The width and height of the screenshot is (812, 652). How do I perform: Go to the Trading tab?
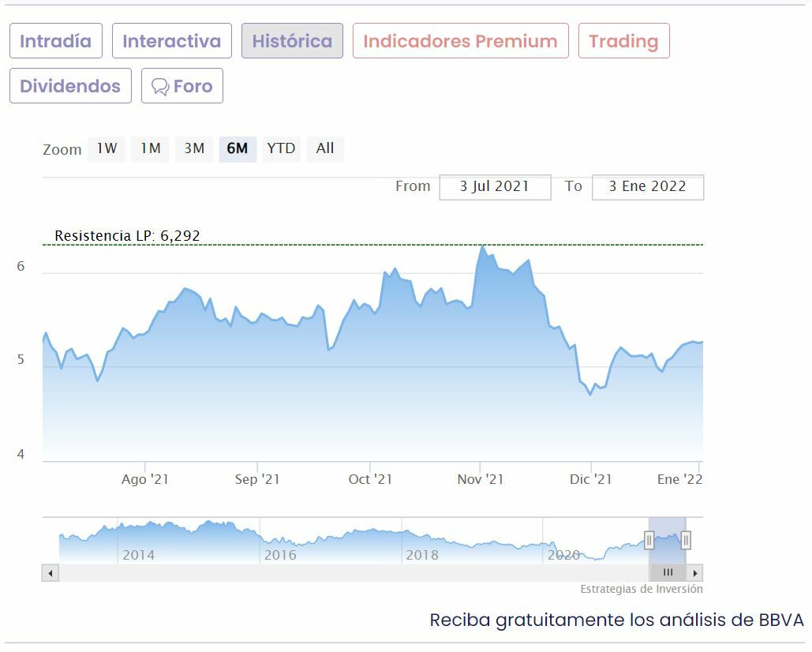[x=623, y=41]
